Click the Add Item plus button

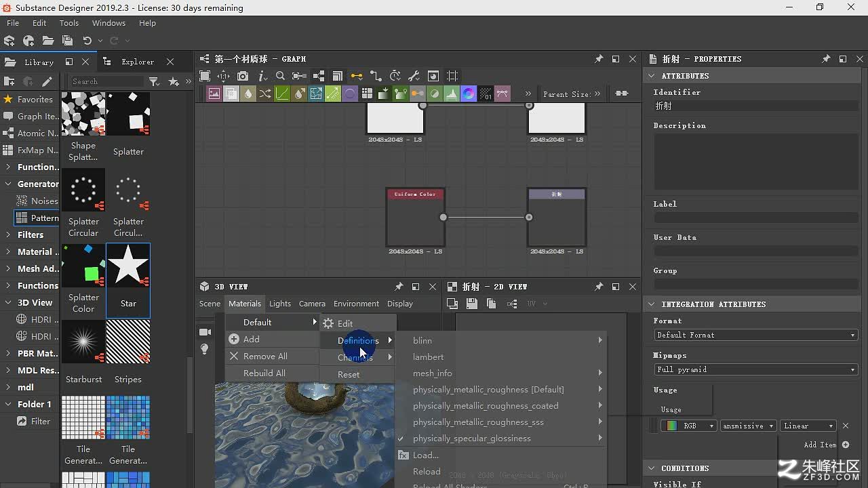pyautogui.click(x=846, y=445)
